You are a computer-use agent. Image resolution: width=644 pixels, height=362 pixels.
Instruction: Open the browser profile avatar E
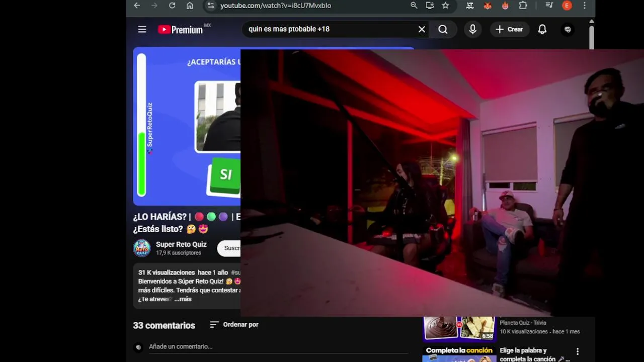pos(567,6)
